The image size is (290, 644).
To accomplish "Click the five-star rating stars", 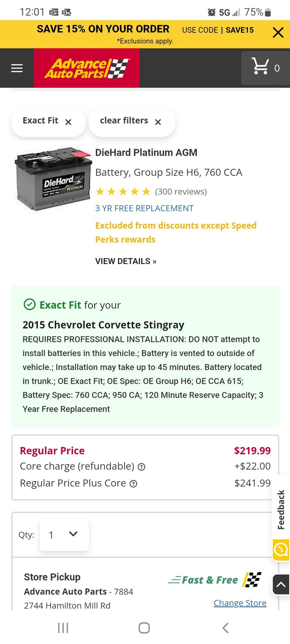I will [x=123, y=191].
